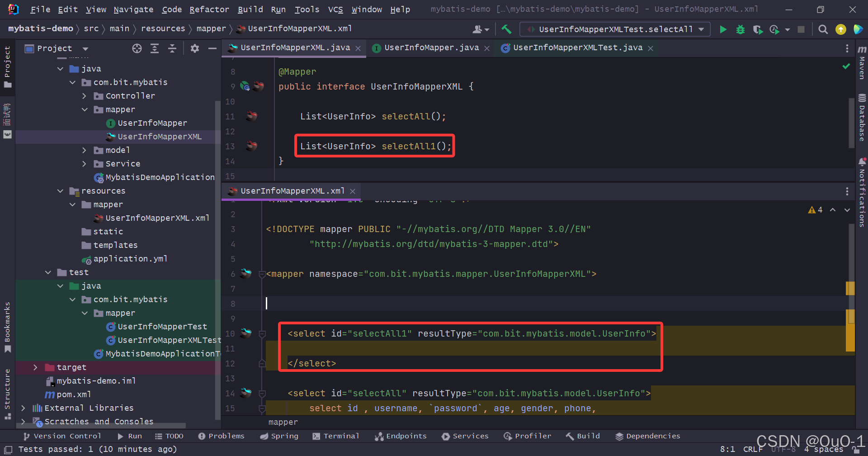The height and width of the screenshot is (456, 868).
Task: Expand all in Project panel
Action: click(x=155, y=48)
